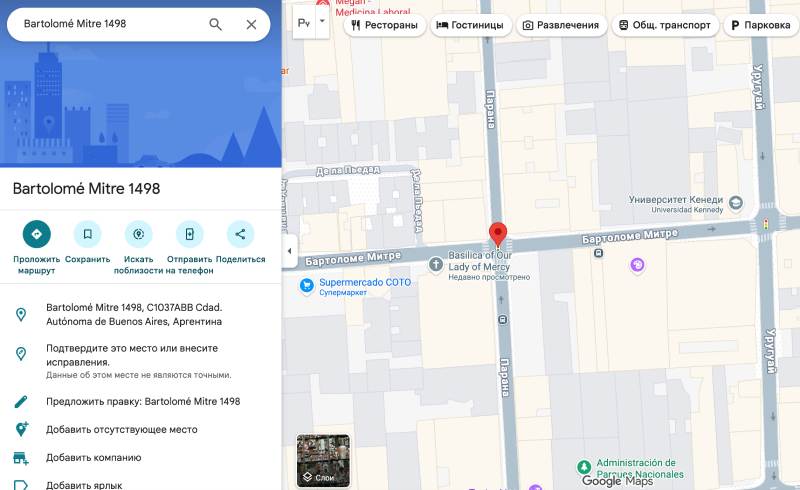Click the pencil edit icon

coord(21,402)
